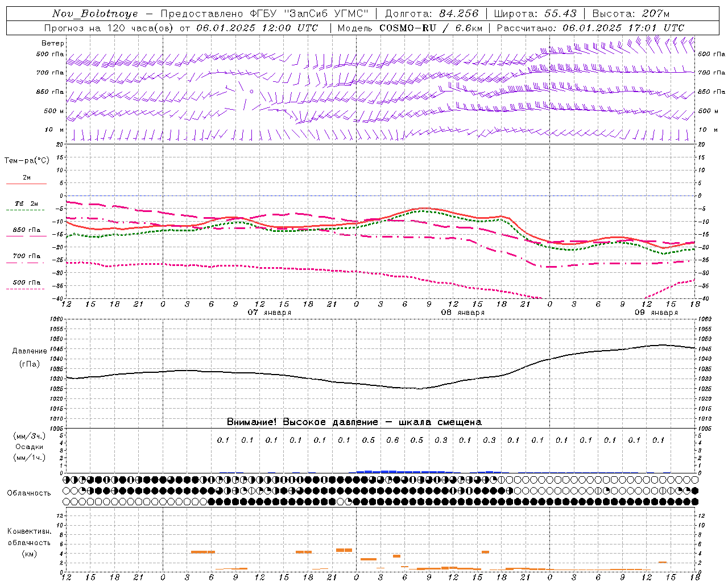Click the 10 м wind level label on left
Viewport: 728px width, 582px height.
tap(55, 130)
